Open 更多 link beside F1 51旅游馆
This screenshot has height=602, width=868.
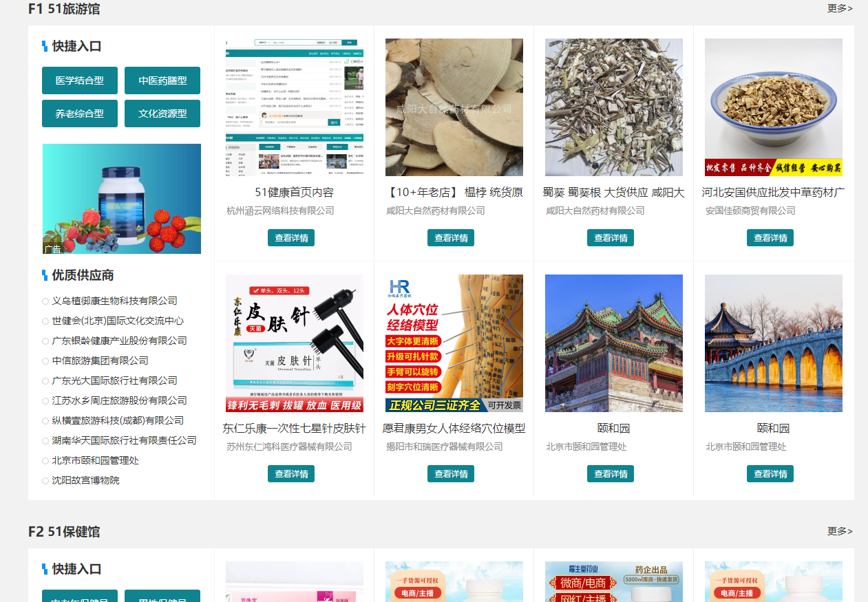point(840,8)
